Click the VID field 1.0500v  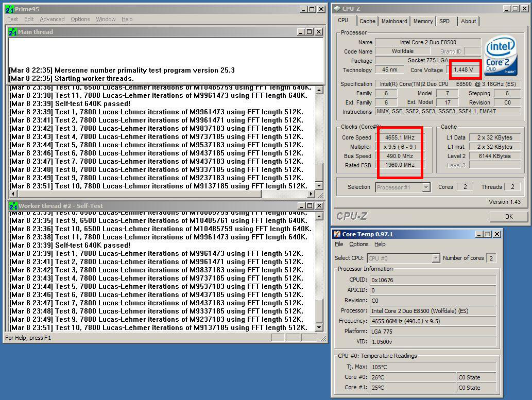[x=433, y=342]
